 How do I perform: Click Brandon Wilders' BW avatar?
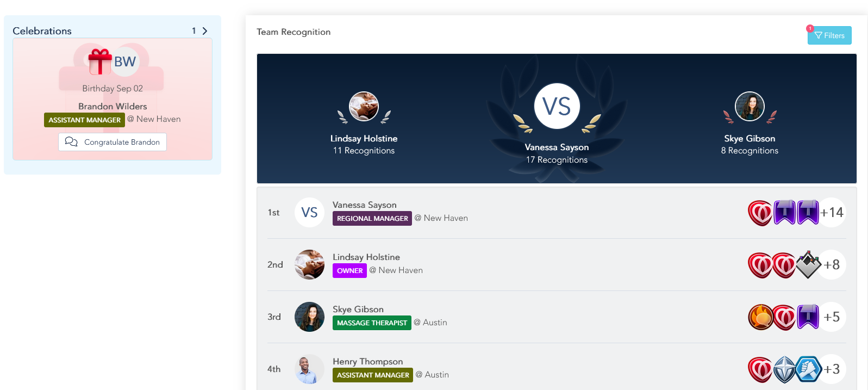coord(125,62)
